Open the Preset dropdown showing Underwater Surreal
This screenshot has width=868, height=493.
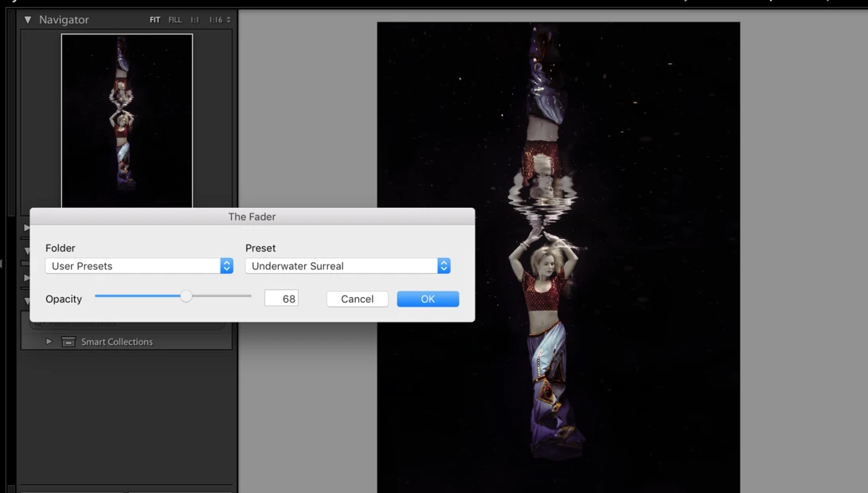[348, 266]
